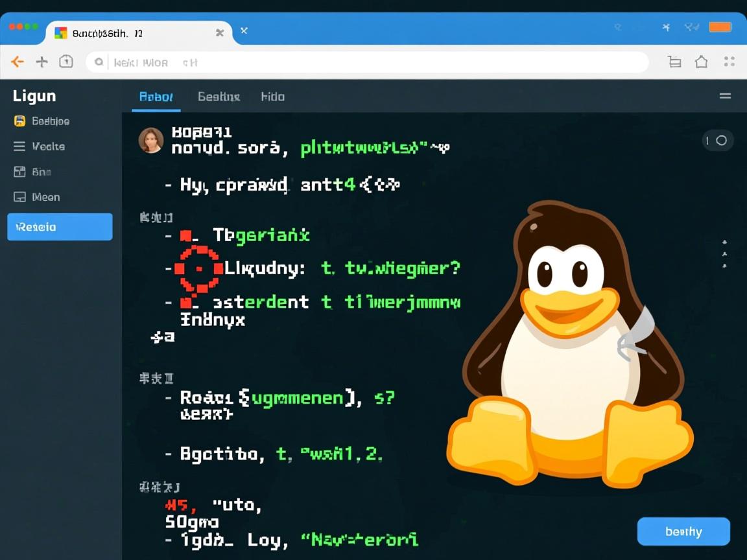Click the home icon in the browser toolbar
Image resolution: width=747 pixels, height=560 pixels.
coord(701,62)
